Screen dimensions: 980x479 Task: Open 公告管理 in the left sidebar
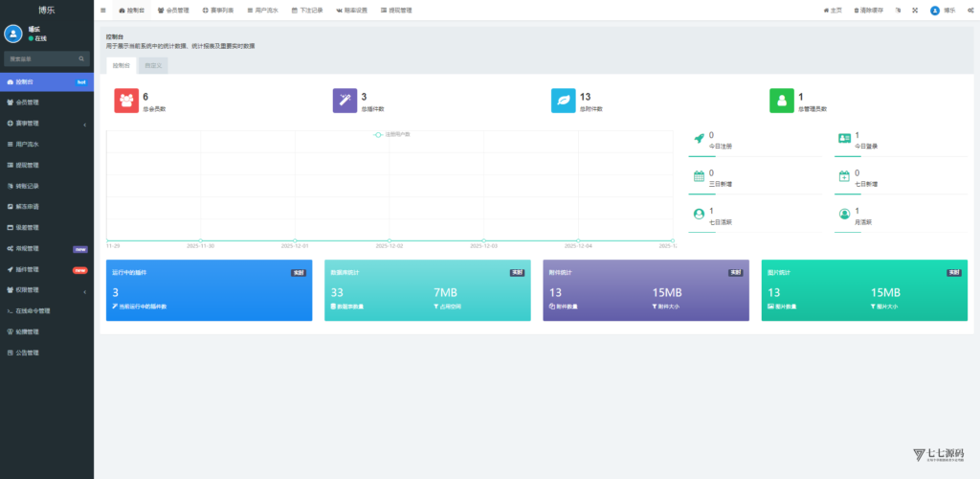click(47, 353)
